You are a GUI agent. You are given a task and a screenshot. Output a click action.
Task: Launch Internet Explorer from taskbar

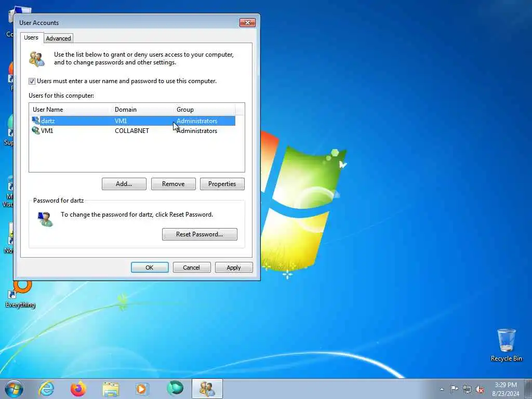[x=46, y=389]
